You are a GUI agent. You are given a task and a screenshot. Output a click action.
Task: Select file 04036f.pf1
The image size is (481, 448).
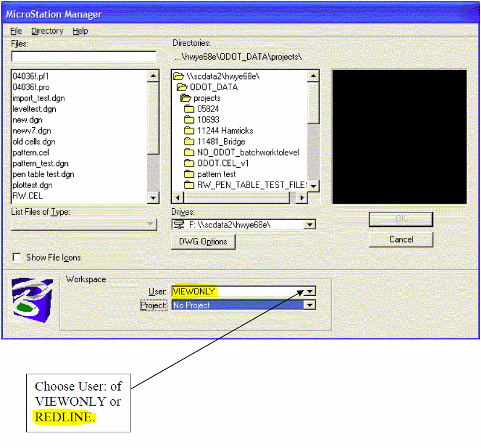[31, 76]
